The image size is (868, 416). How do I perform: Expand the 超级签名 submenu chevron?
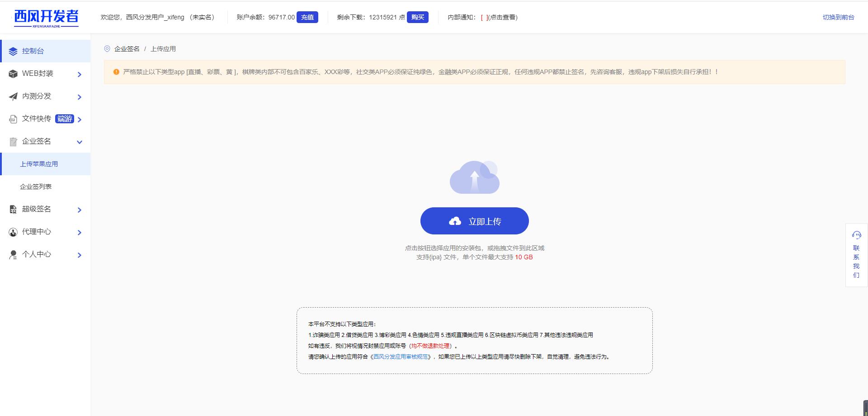(80, 210)
